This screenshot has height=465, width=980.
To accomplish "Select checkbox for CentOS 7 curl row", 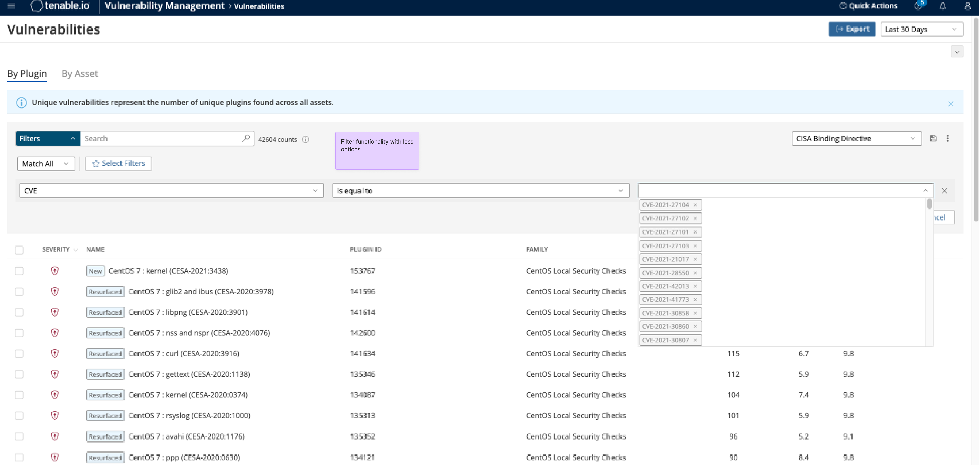I will coord(19,354).
